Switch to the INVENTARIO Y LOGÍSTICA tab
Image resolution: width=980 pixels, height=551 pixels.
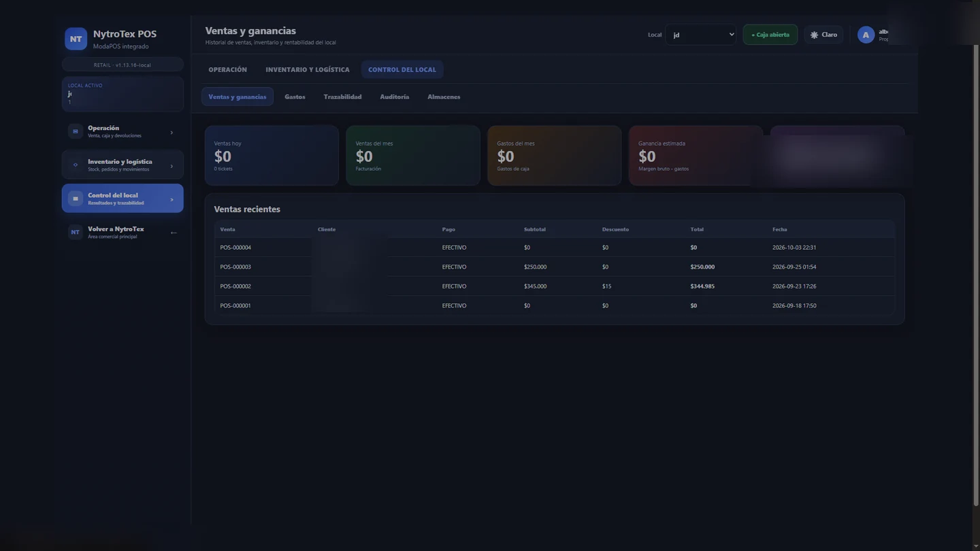click(308, 69)
